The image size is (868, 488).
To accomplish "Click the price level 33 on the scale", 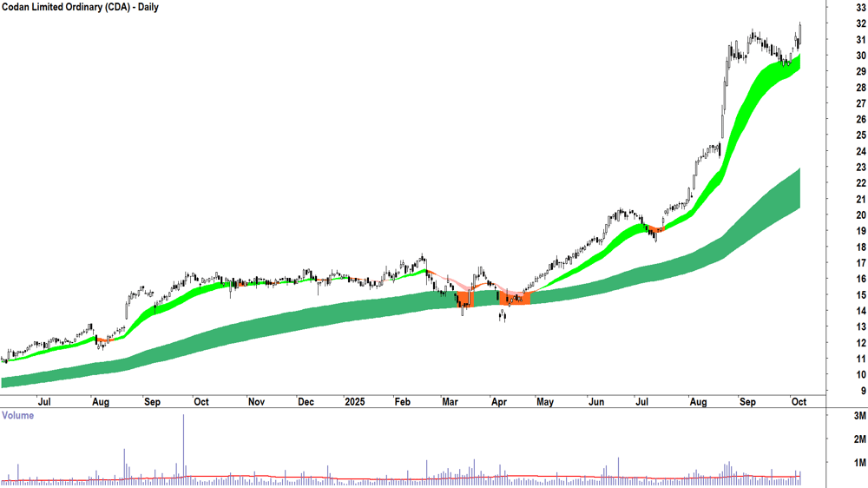I will [861, 8].
